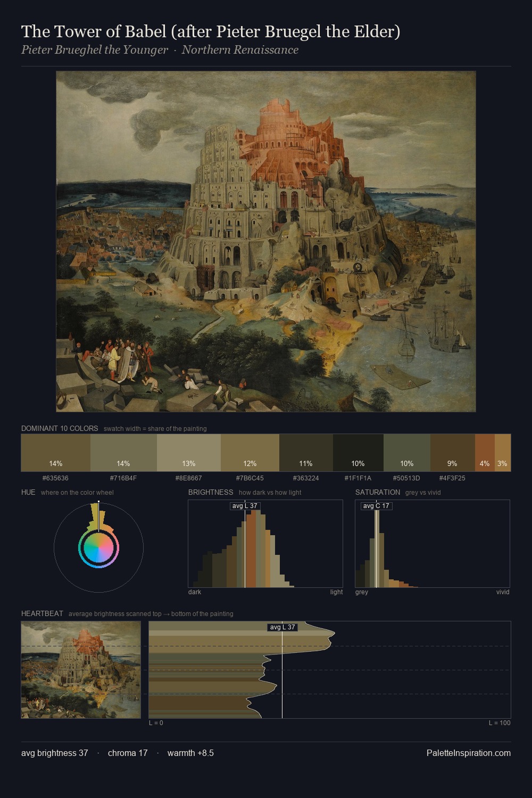This screenshot has height=798, width=532.
Task: Choose the 12% swatch #7B6C45
Action: 250,453
